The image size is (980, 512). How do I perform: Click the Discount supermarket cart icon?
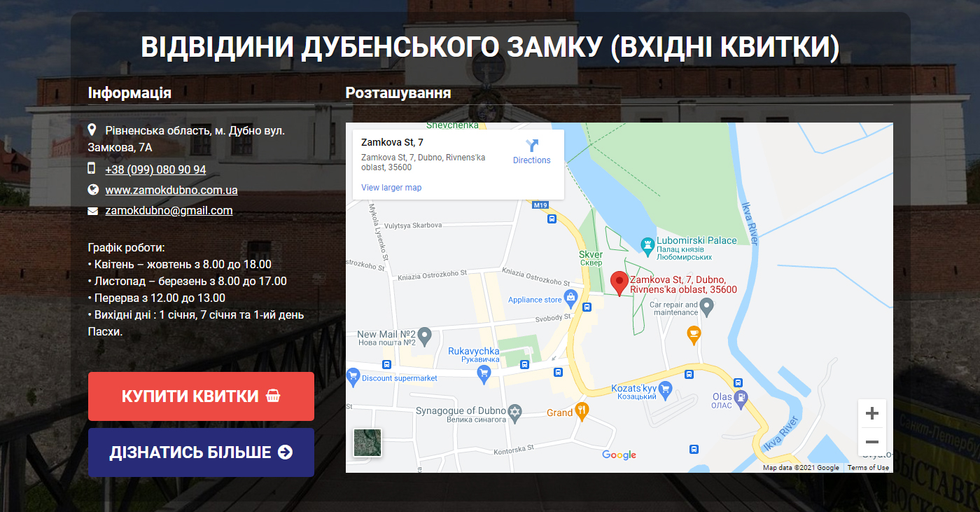tap(353, 377)
